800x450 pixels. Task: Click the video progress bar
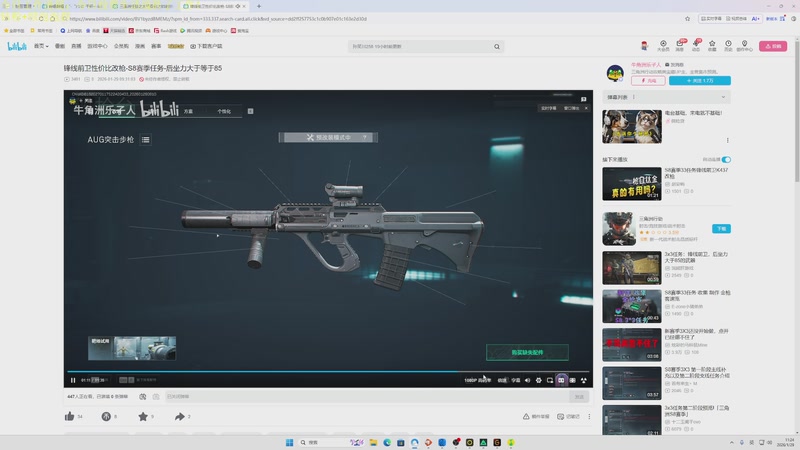point(328,371)
